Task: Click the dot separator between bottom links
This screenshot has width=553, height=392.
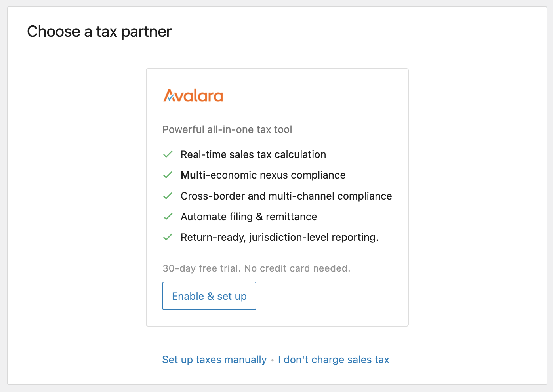Action: coord(273,360)
